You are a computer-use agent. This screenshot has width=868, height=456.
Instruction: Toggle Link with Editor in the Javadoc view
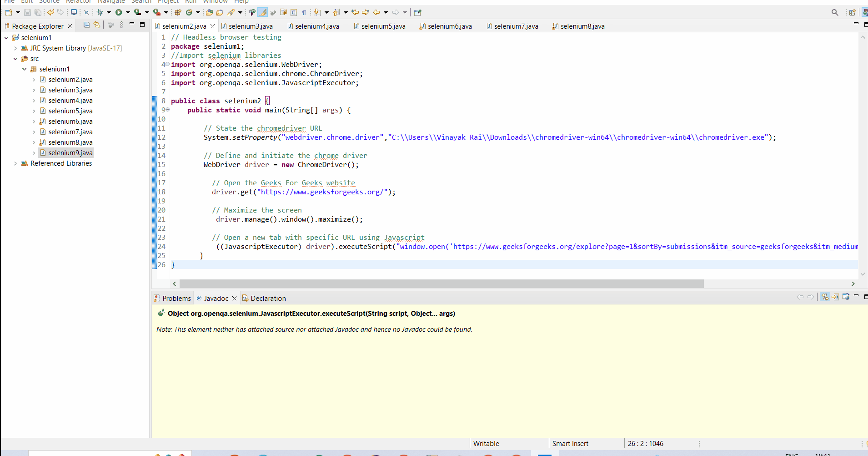coord(825,297)
